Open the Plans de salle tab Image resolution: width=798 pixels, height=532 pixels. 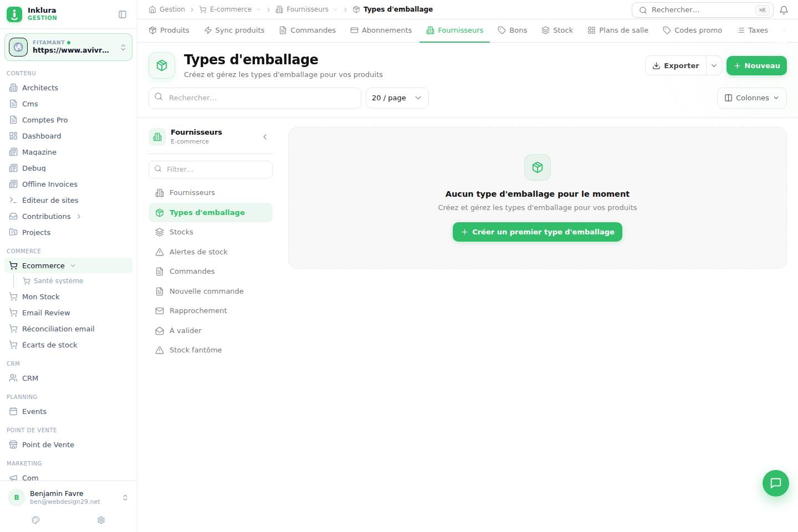(618, 30)
